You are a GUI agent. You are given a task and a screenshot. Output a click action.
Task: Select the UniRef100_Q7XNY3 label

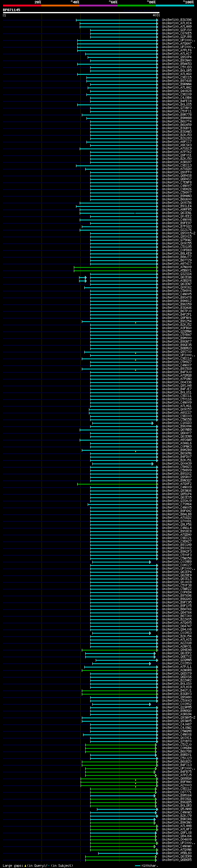click(177, 108)
